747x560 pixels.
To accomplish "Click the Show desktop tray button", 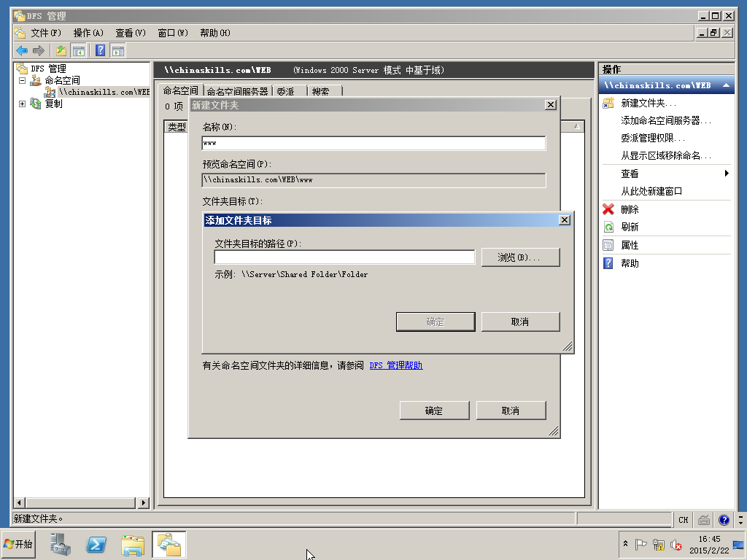I will click(x=739, y=544).
